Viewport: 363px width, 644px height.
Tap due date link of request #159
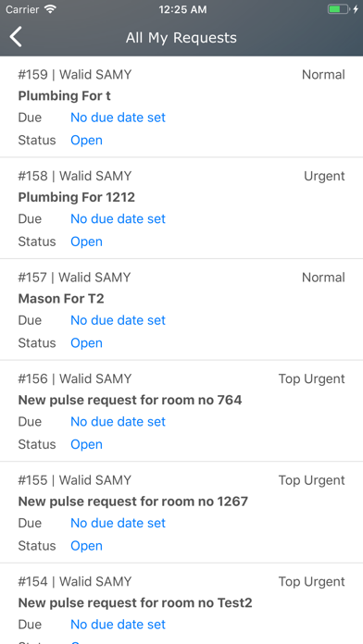click(x=118, y=118)
